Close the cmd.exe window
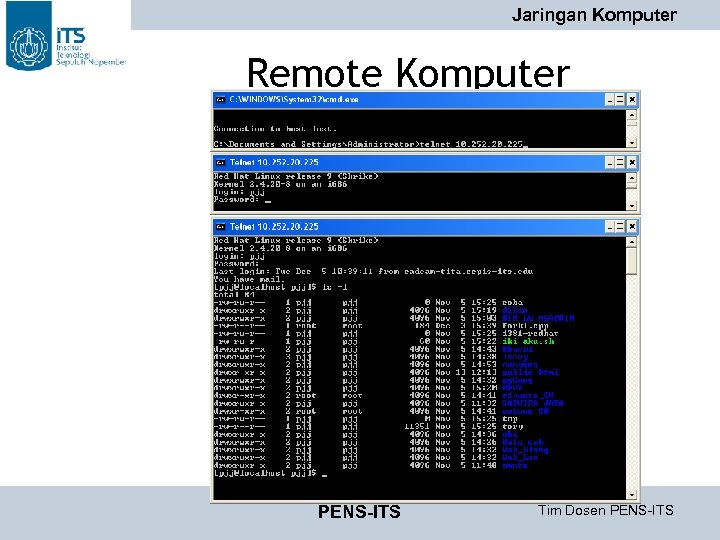This screenshot has width=720, height=540. (x=632, y=100)
